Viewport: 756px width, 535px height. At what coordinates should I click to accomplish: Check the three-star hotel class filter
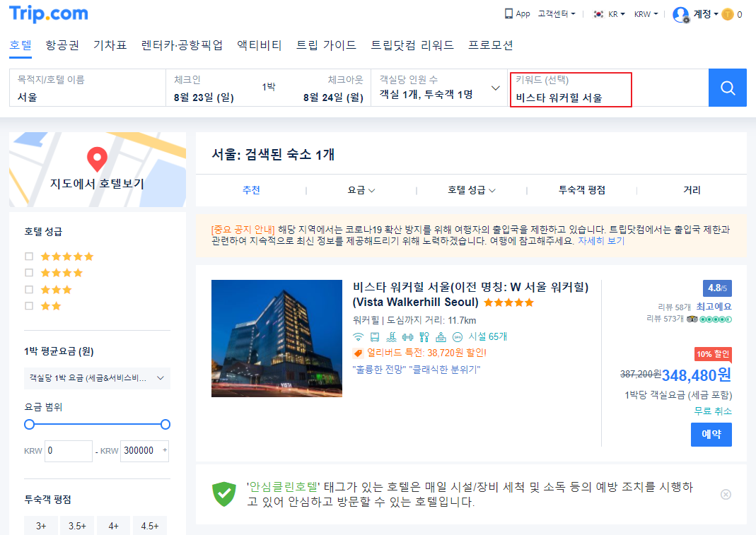click(x=29, y=289)
